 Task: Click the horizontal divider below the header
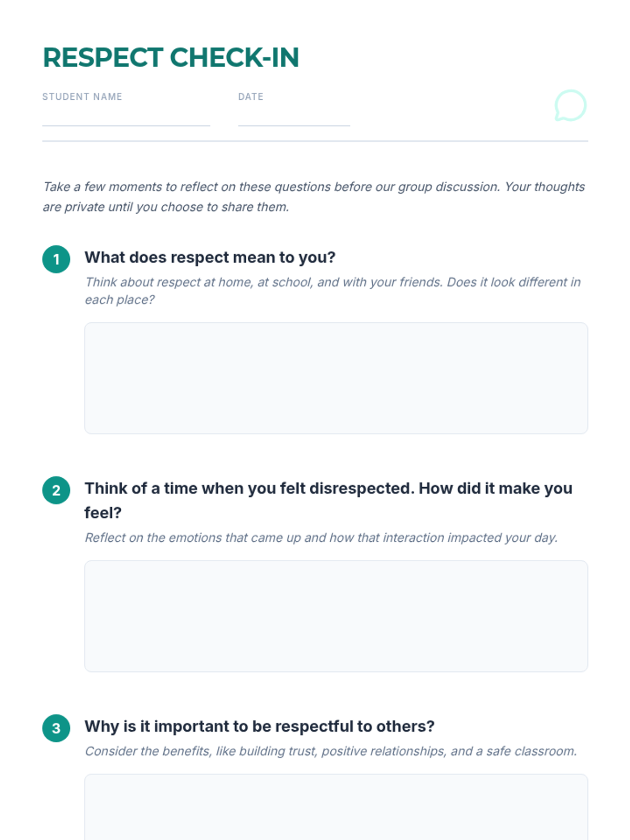click(315, 141)
